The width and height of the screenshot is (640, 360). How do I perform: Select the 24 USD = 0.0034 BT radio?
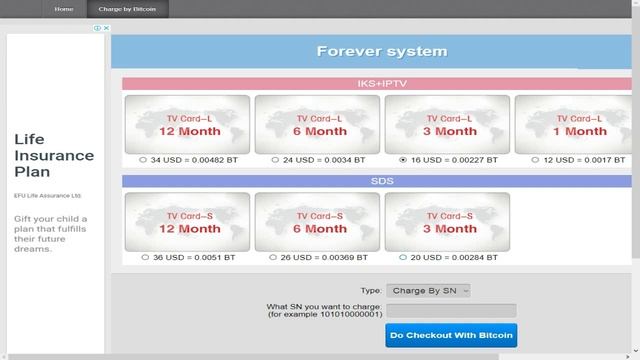click(275, 160)
